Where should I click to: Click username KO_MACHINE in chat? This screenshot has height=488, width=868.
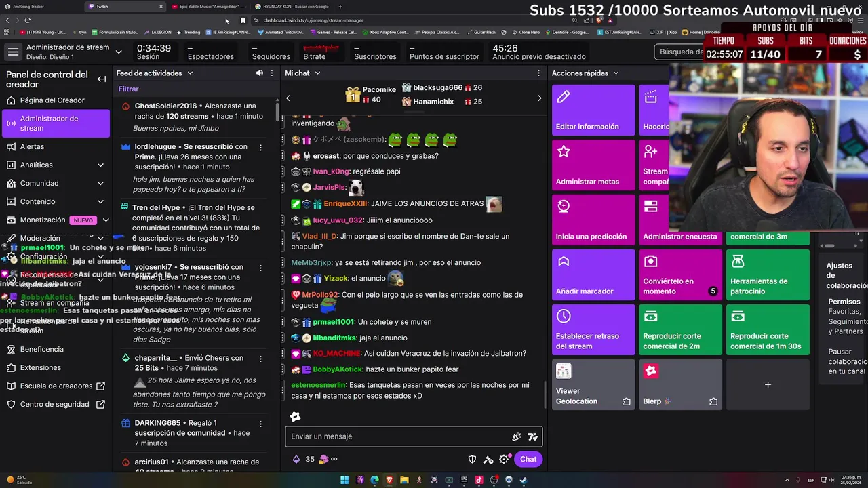tap(337, 353)
